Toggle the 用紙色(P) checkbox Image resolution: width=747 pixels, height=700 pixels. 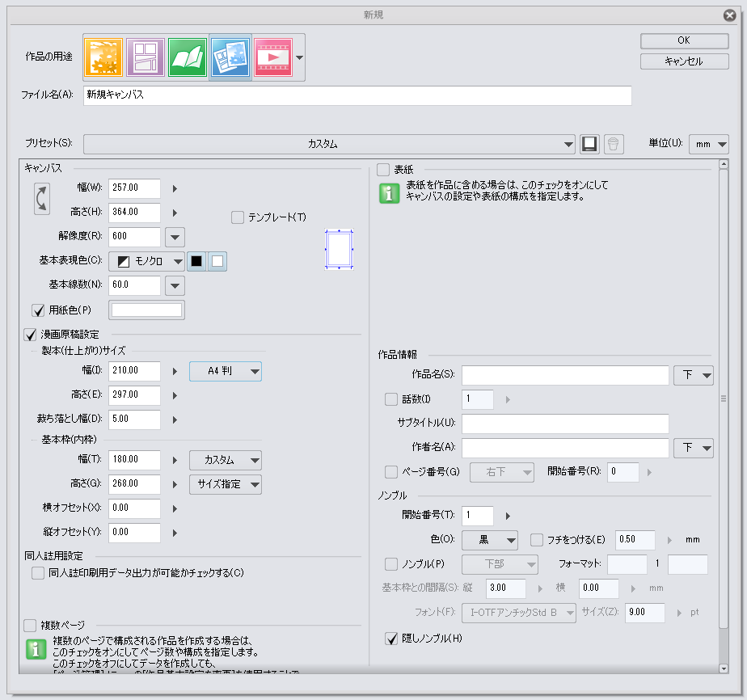pos(38,310)
